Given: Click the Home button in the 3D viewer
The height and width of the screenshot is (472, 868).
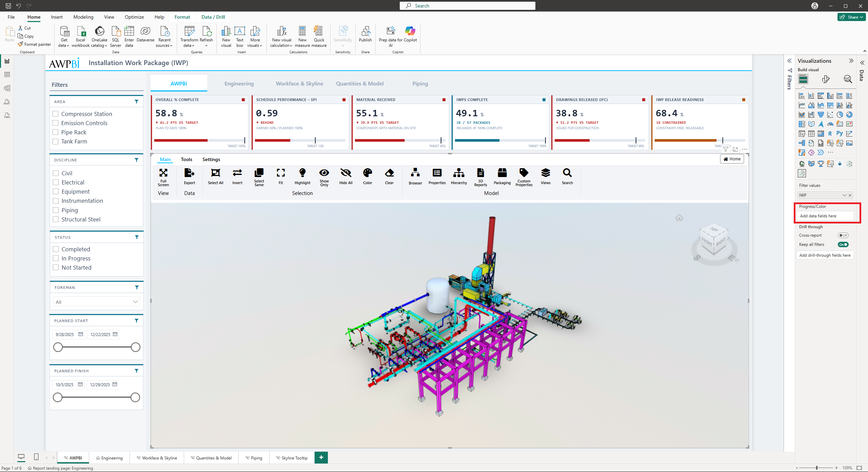Looking at the screenshot, I should (732, 159).
